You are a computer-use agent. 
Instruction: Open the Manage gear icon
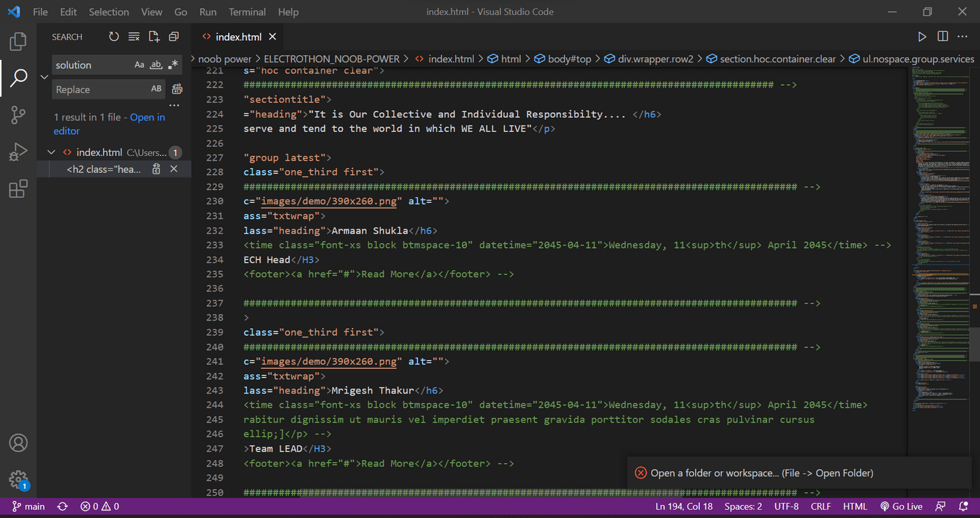coord(18,479)
